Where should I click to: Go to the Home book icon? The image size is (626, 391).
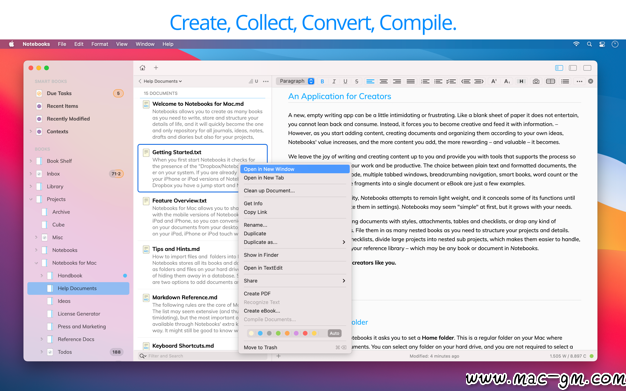pos(143,68)
